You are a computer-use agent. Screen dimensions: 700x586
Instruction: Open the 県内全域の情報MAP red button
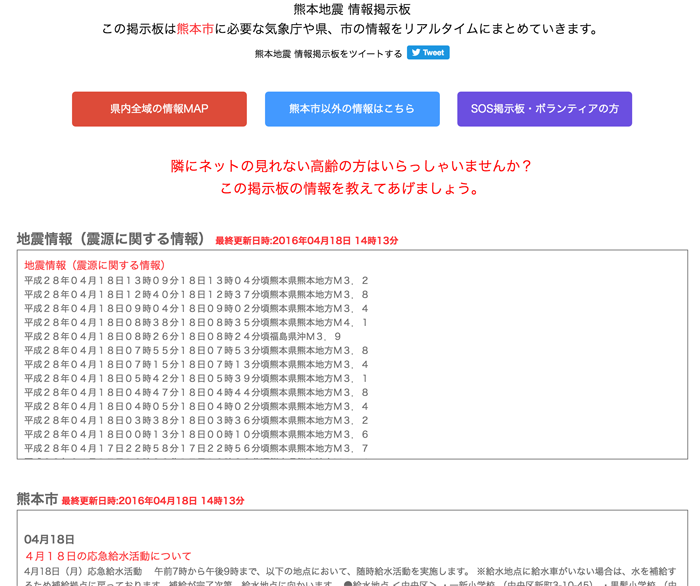(159, 109)
